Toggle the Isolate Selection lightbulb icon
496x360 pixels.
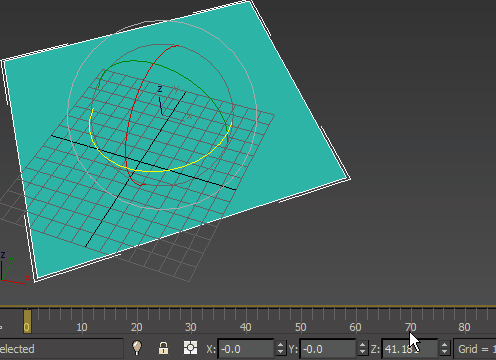click(x=137, y=348)
